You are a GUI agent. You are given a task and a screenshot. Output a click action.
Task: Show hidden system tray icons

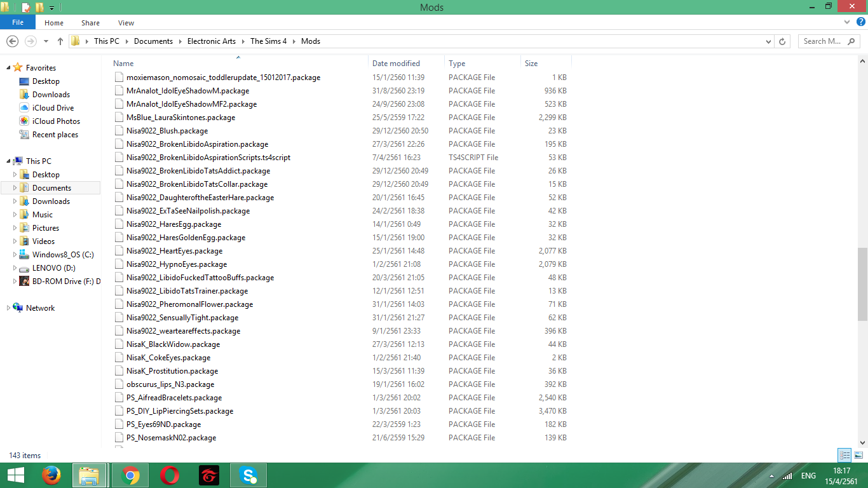point(771,476)
